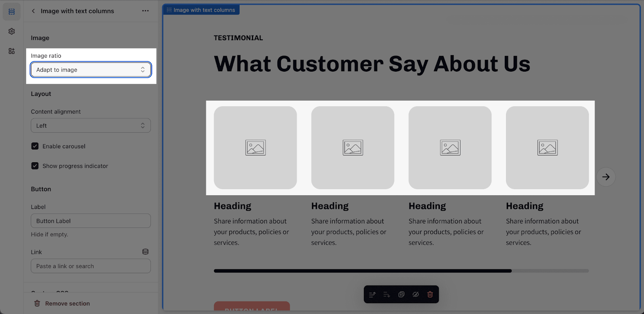Toggle the Enable carousel checkbox
Viewport: 644px width, 314px height.
click(x=35, y=146)
